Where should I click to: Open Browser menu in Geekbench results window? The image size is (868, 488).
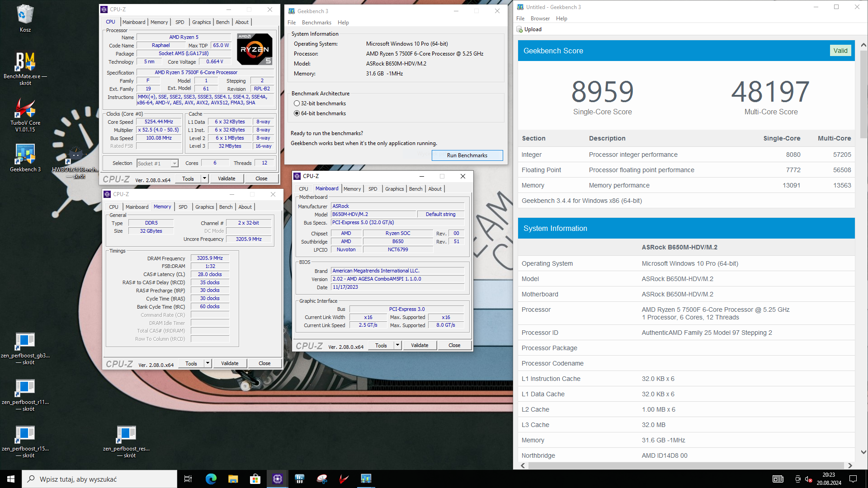(540, 19)
